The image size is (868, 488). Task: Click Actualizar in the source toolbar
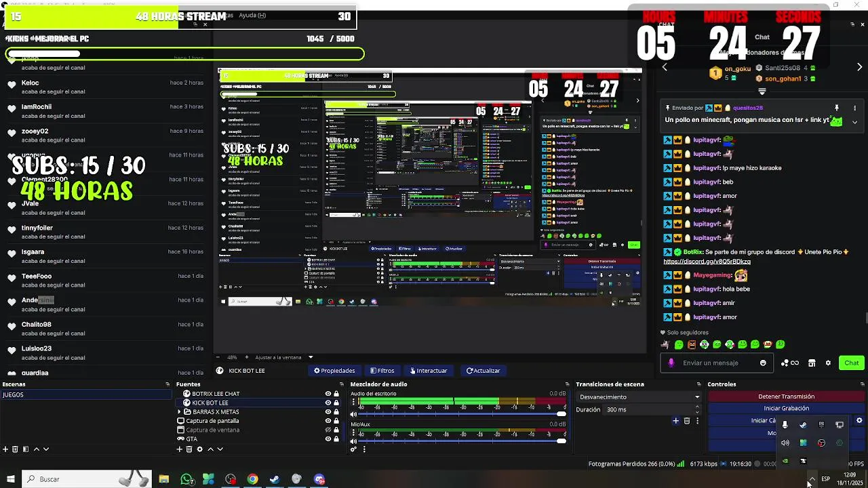pyautogui.click(x=483, y=371)
